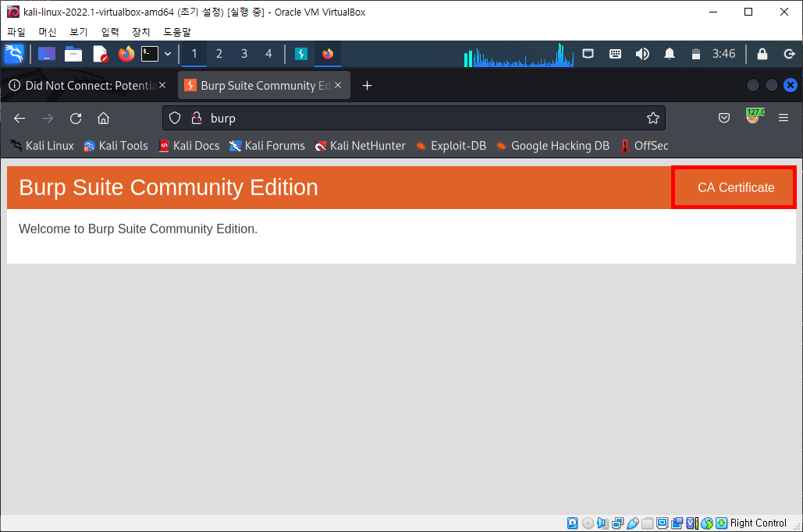Click VirtualBox optical disk status icon
The image size is (803, 532).
[588, 523]
